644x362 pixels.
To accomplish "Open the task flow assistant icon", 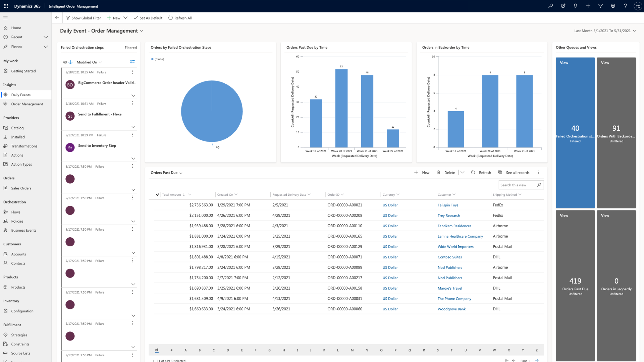I will point(563,6).
